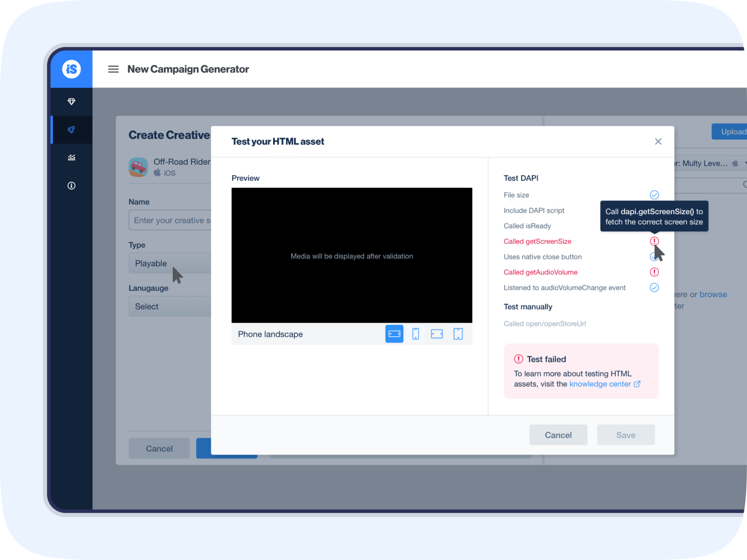Click Uses native close button text
Viewport: 747px width, 560px height.
[x=543, y=257]
